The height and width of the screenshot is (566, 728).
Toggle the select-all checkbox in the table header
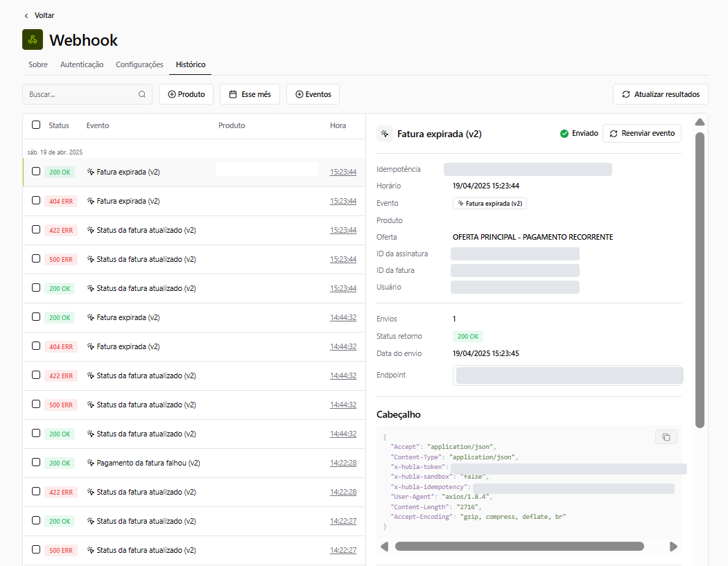coord(36,125)
